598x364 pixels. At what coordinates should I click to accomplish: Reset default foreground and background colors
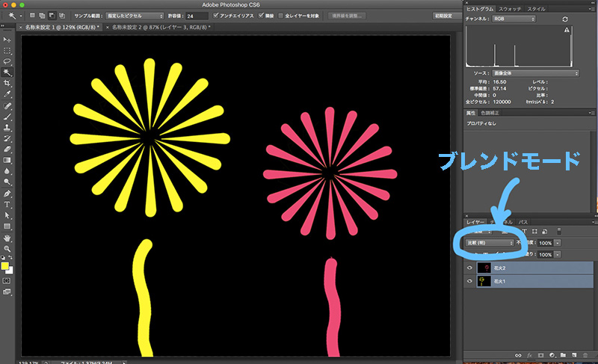pos(3,258)
